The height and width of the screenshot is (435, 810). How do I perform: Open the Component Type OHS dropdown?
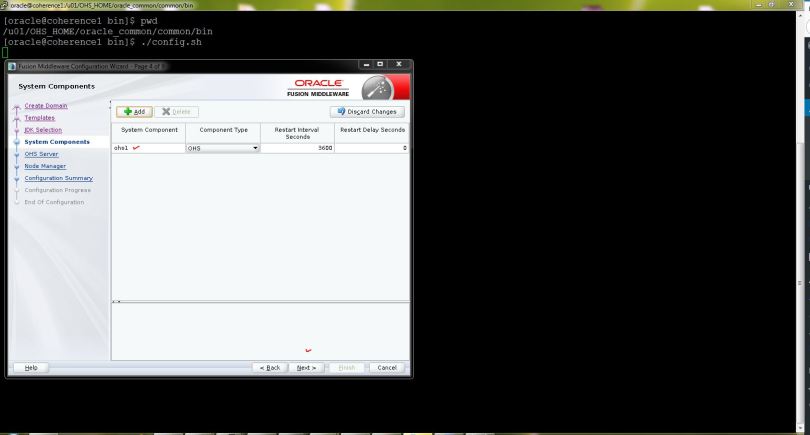pyautogui.click(x=223, y=148)
